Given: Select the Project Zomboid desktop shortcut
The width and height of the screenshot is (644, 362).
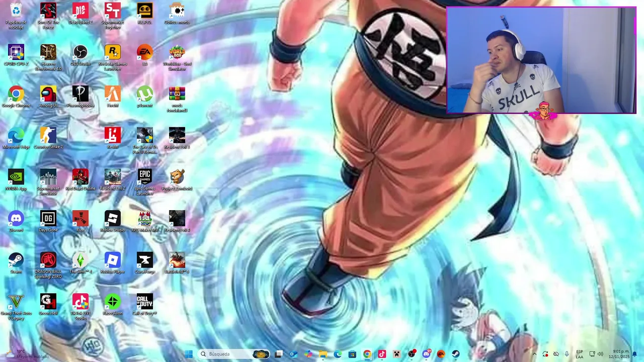Looking at the screenshot, I should click(177, 180).
